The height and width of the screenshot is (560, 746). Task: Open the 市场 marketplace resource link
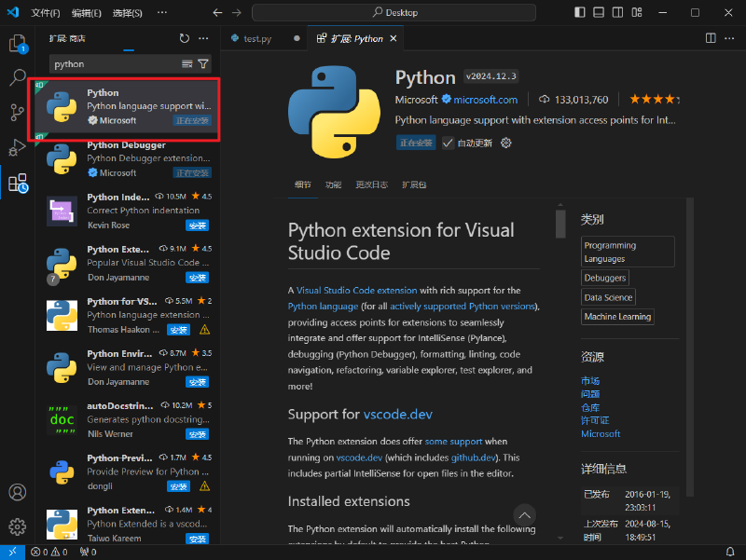(590, 381)
